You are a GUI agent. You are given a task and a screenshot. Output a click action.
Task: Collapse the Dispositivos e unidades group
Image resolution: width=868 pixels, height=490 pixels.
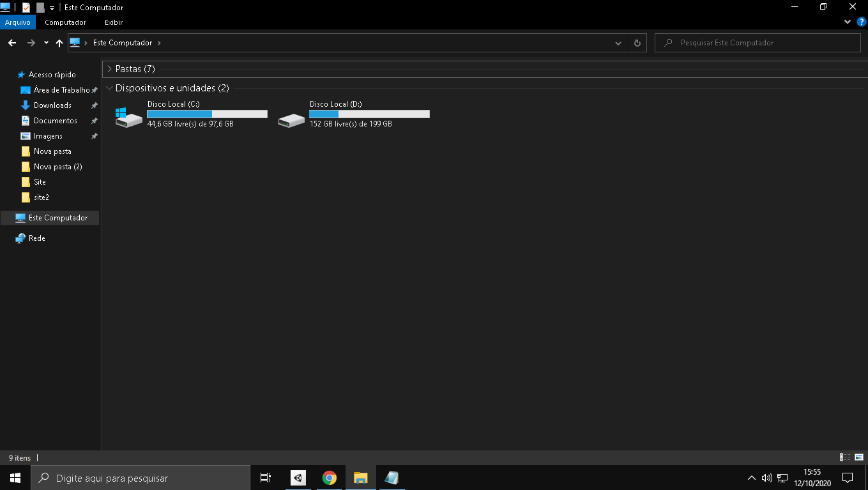[x=110, y=88]
